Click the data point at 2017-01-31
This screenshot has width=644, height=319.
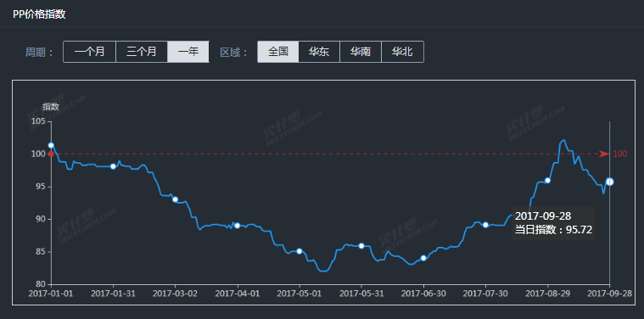(x=114, y=166)
